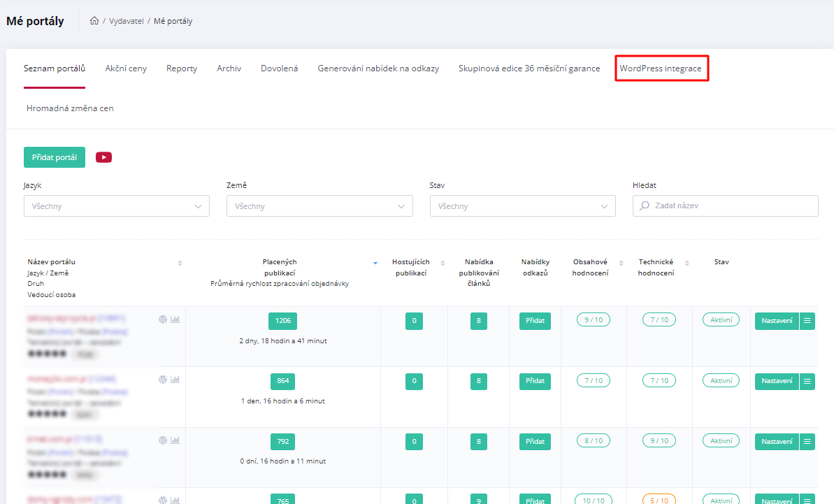Click sort arrow next to Placených publikací
Viewport: 834px width, 504px height.
tap(375, 263)
